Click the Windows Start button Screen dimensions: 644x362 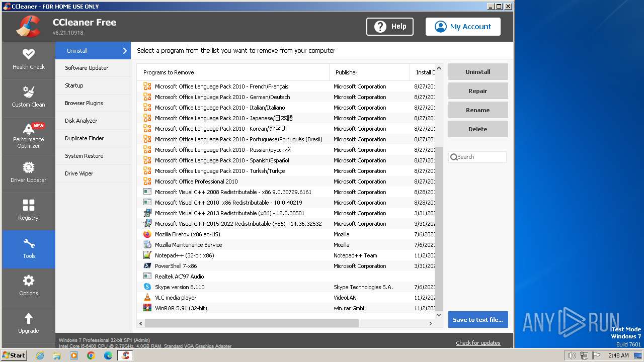14,355
